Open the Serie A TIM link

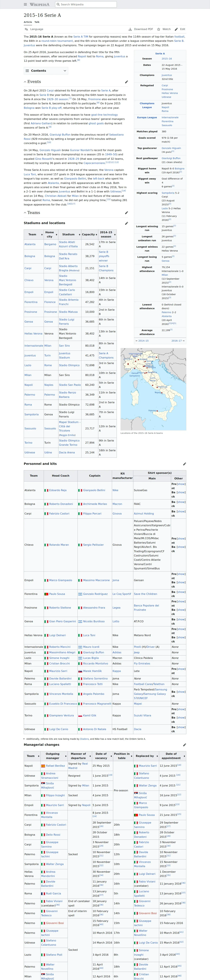coord(80,37)
